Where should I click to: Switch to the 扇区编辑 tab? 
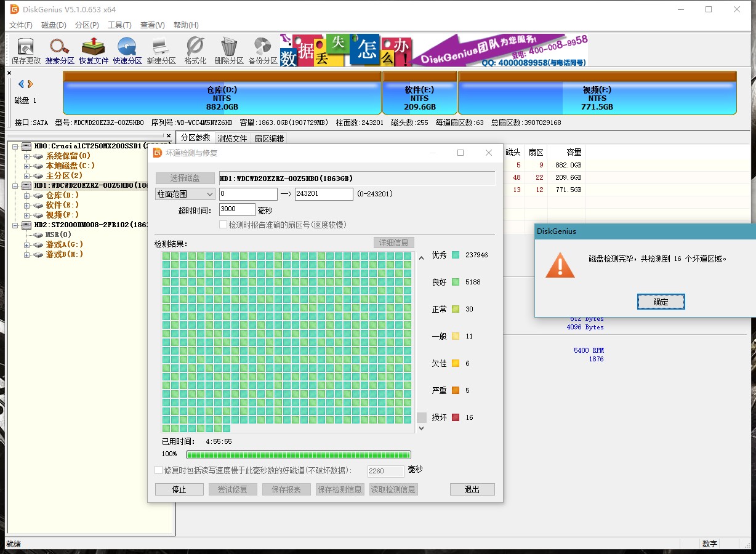pyautogui.click(x=269, y=138)
